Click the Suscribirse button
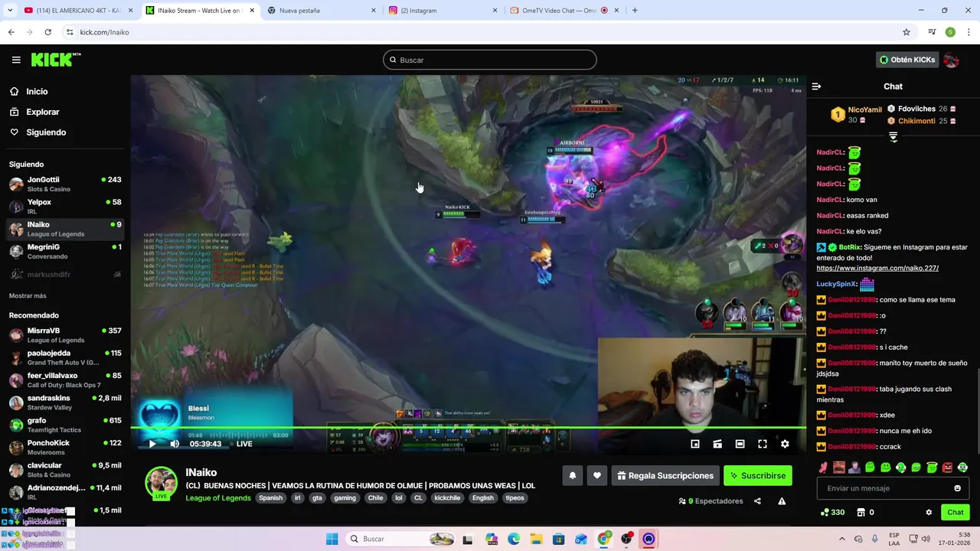The width and height of the screenshot is (980, 551). (x=758, y=475)
